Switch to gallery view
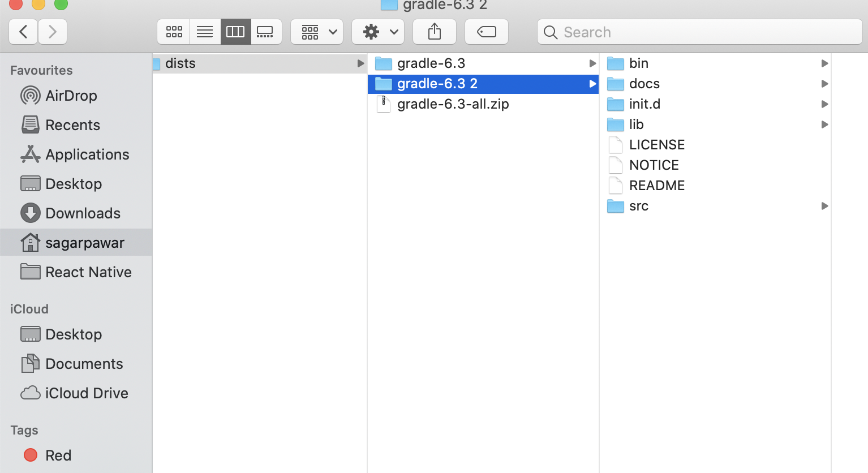Viewport: 868px width, 473px height. click(265, 32)
